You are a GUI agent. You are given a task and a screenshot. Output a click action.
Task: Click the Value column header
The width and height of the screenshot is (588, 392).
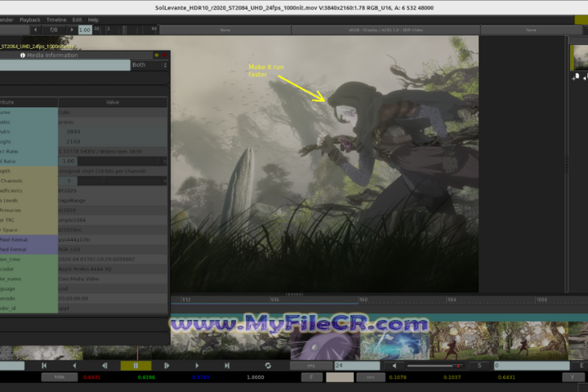[113, 102]
